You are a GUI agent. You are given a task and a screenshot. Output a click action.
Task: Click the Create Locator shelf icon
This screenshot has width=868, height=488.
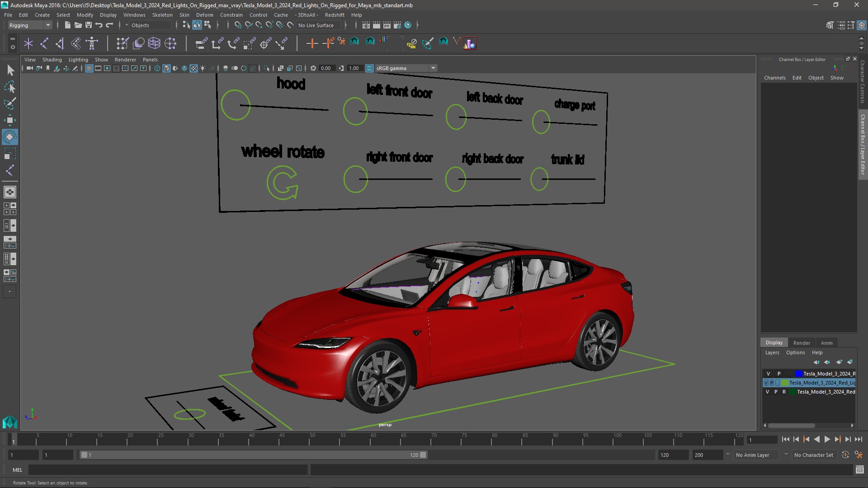point(28,43)
